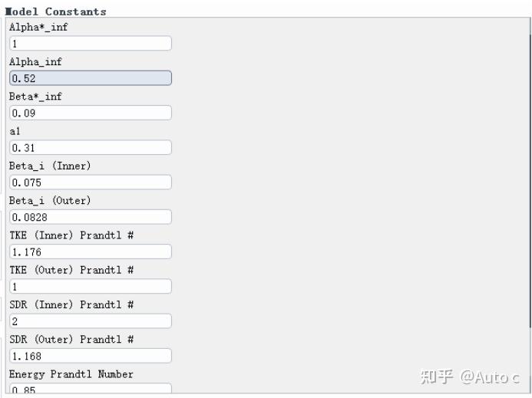The height and width of the screenshot is (398, 532).
Task: Click the Model Constants group title
Action: pos(55,12)
